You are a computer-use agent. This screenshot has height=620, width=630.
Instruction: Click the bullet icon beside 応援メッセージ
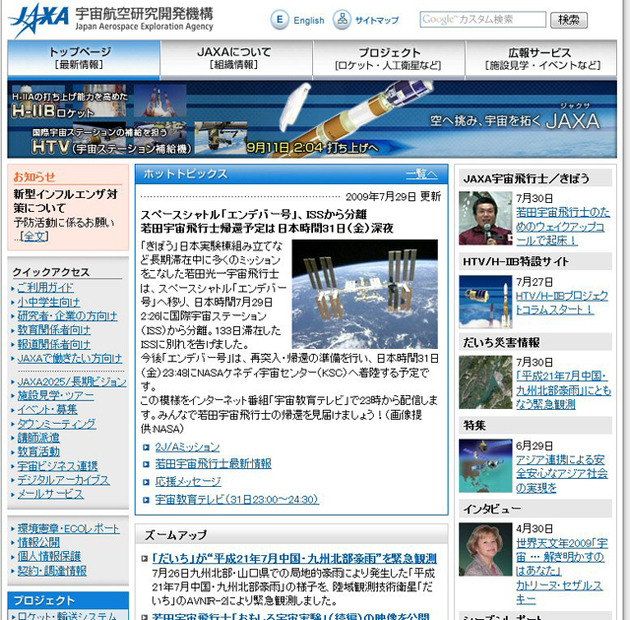pyautogui.click(x=146, y=481)
